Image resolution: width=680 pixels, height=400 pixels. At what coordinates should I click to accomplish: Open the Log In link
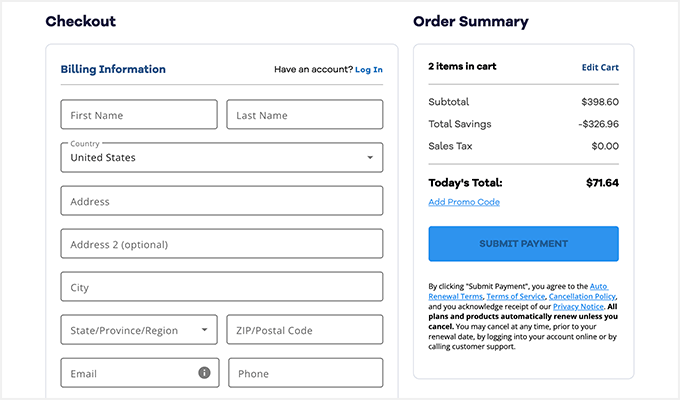click(369, 70)
